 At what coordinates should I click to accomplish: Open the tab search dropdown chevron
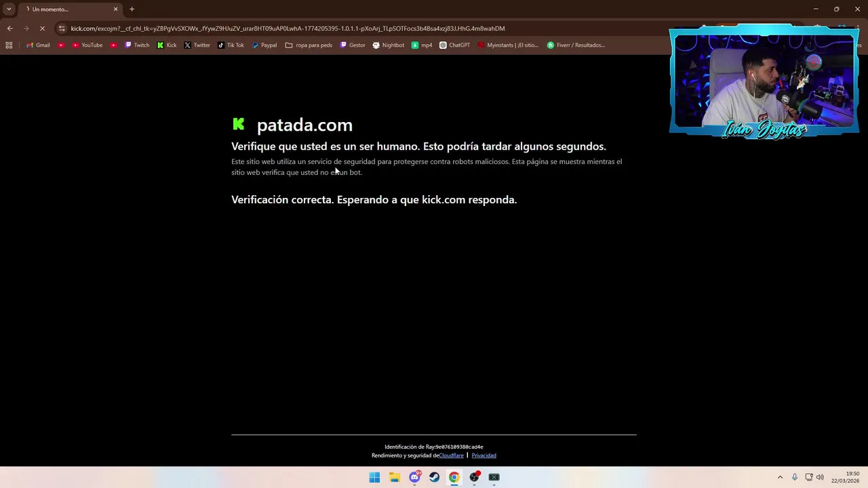pyautogui.click(x=9, y=9)
